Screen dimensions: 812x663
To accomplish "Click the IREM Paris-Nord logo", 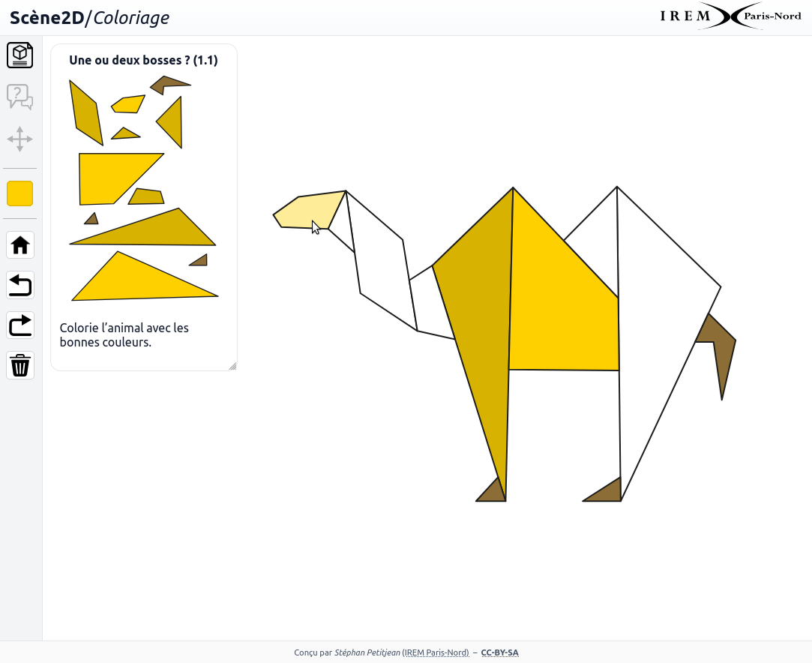I will point(730,16).
